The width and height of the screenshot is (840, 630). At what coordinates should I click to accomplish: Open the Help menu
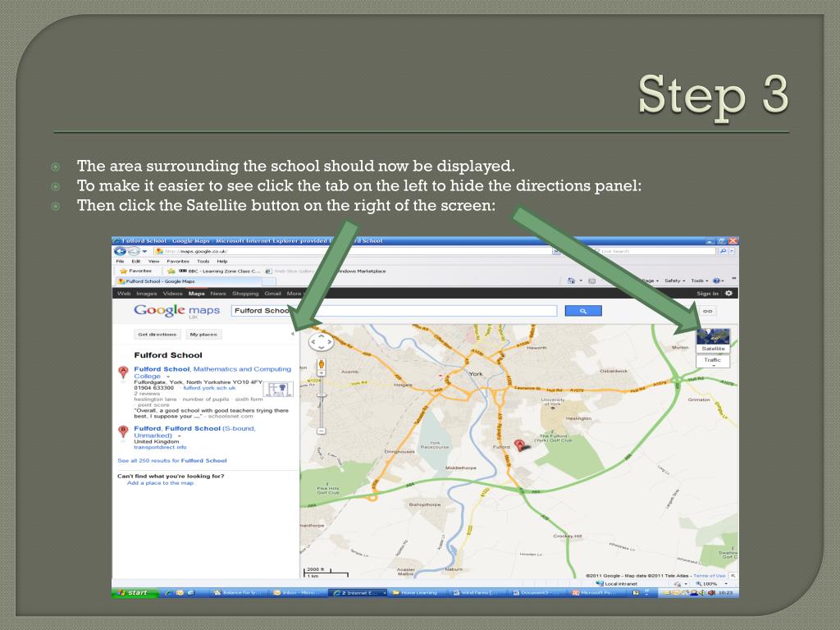coord(222,262)
